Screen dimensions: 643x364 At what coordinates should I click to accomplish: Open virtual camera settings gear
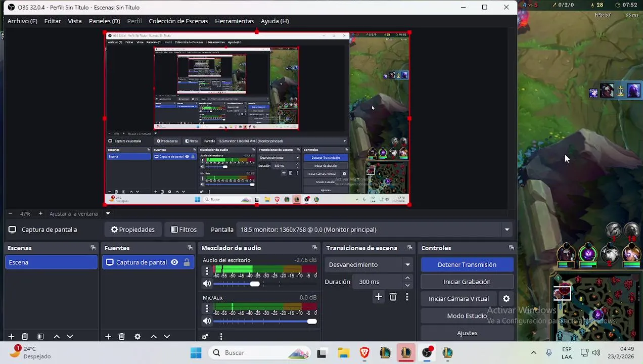506,299
